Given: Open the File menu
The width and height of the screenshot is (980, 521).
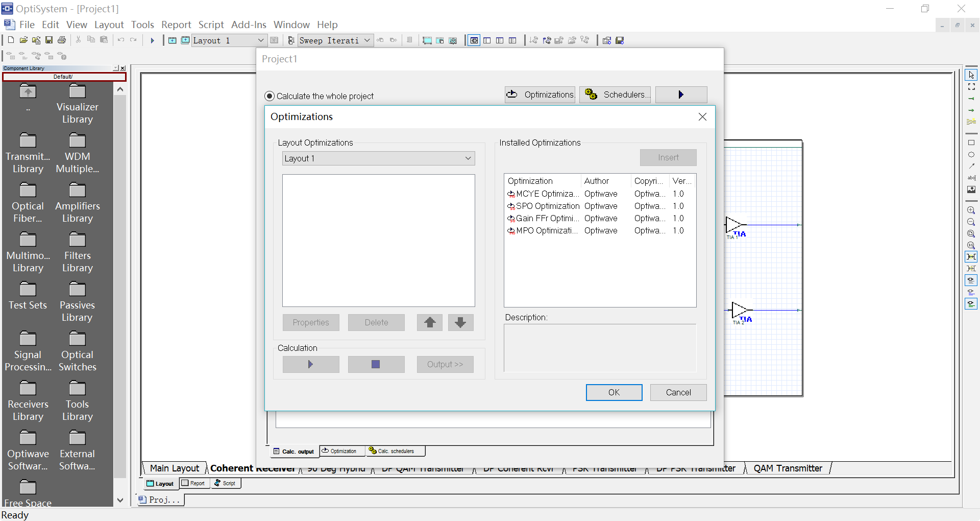Looking at the screenshot, I should point(27,25).
